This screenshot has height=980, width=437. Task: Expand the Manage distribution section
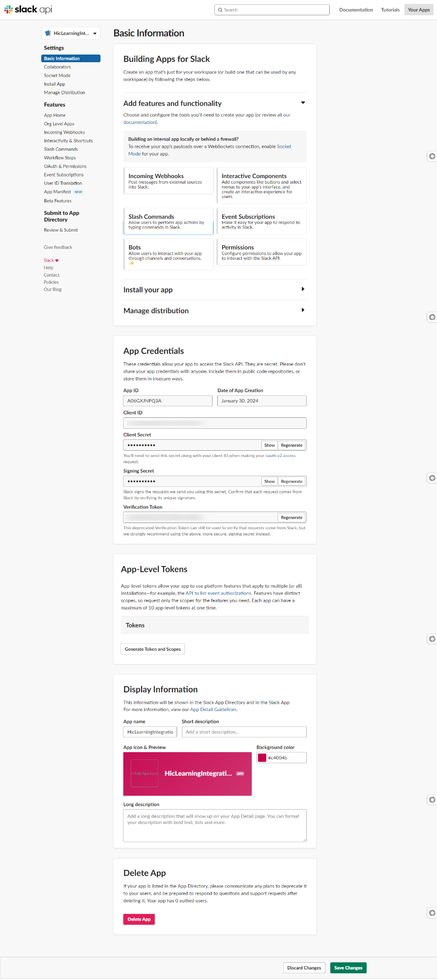[x=303, y=310]
